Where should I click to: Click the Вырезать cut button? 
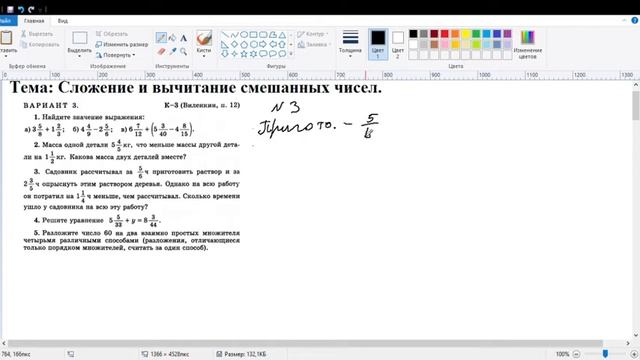(37, 34)
